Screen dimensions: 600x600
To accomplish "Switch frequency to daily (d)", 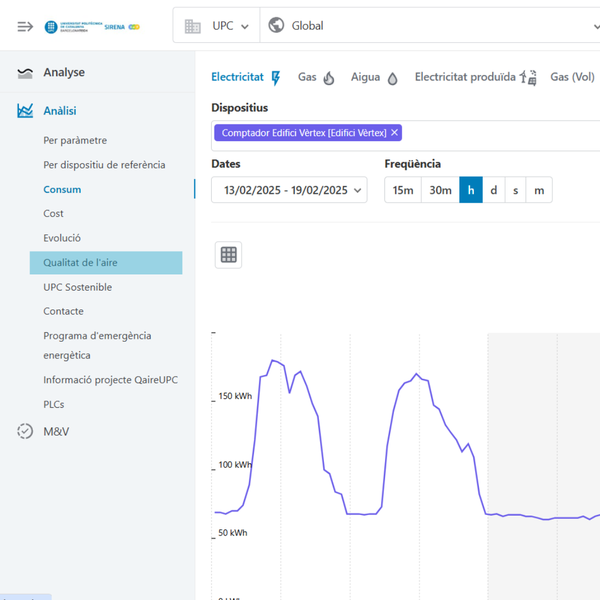I will [494, 190].
